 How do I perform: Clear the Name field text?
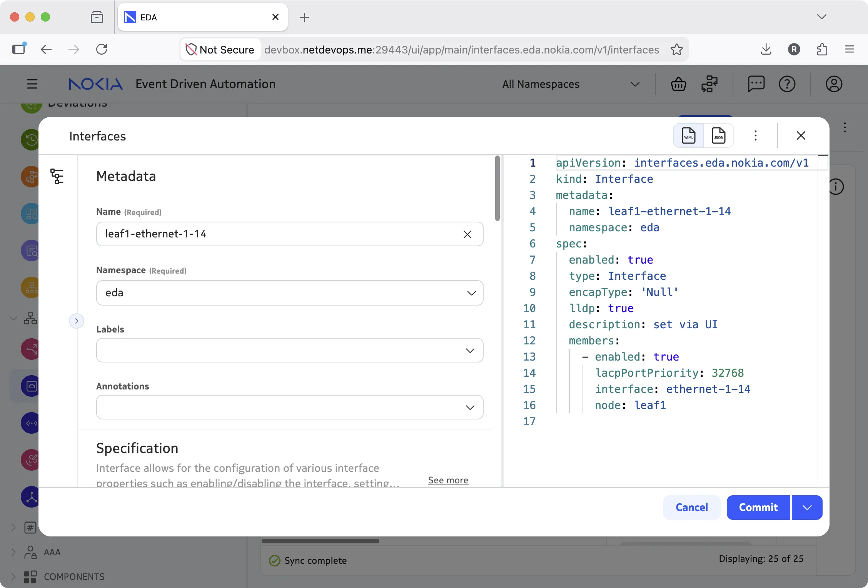(x=467, y=234)
